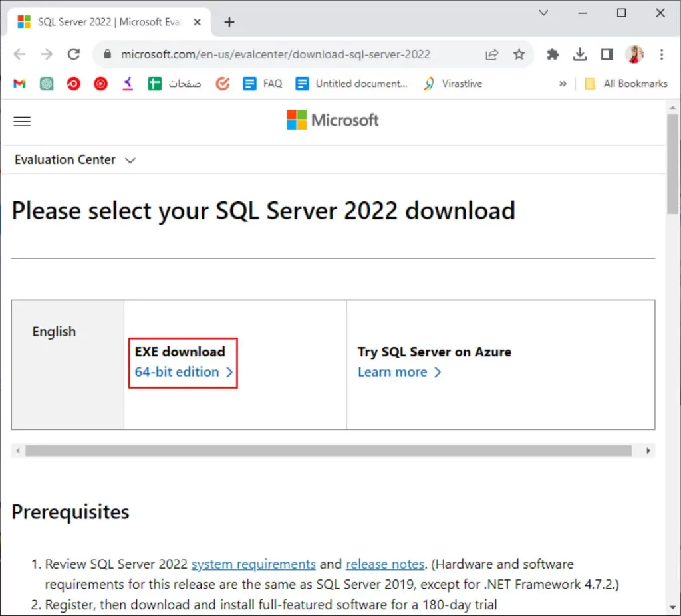
Task: Click the 64-bit edition download link
Action: click(178, 372)
